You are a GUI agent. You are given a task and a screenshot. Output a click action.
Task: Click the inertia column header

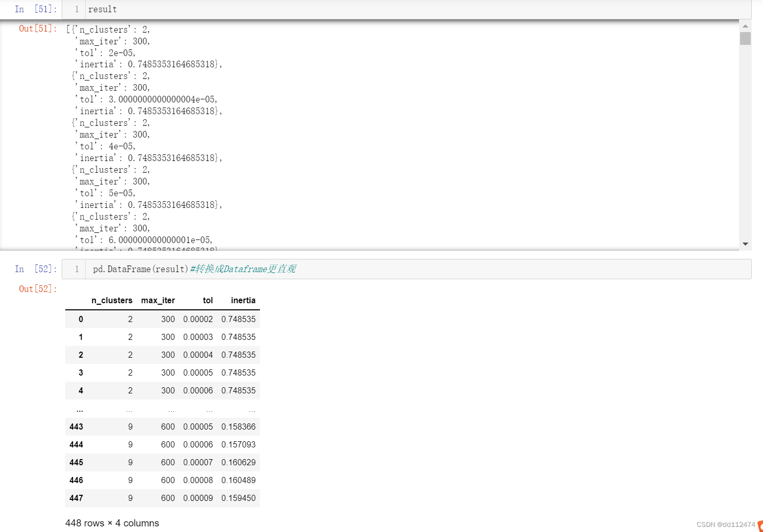pos(243,301)
